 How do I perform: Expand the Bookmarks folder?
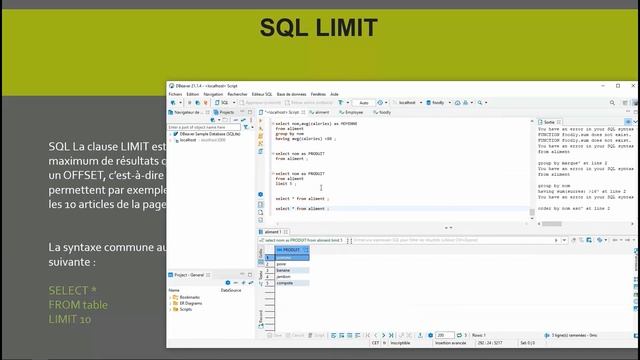click(171, 298)
